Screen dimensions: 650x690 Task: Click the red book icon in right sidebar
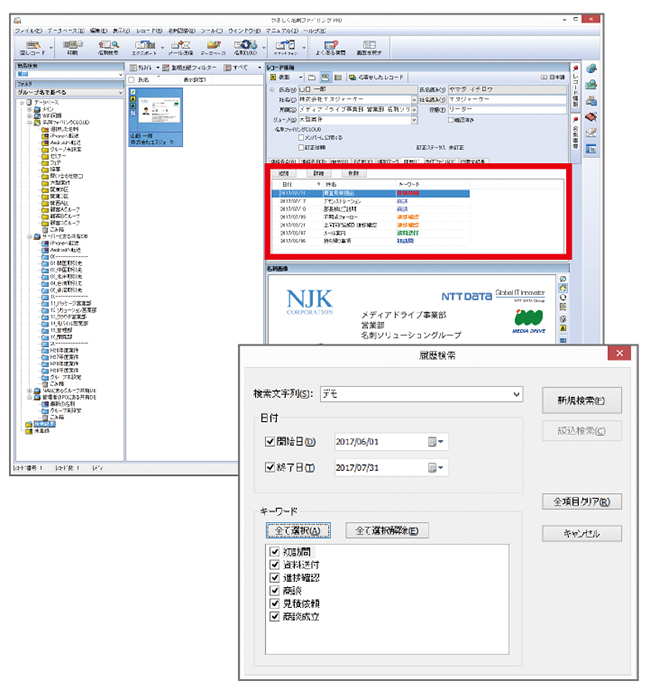[591, 117]
